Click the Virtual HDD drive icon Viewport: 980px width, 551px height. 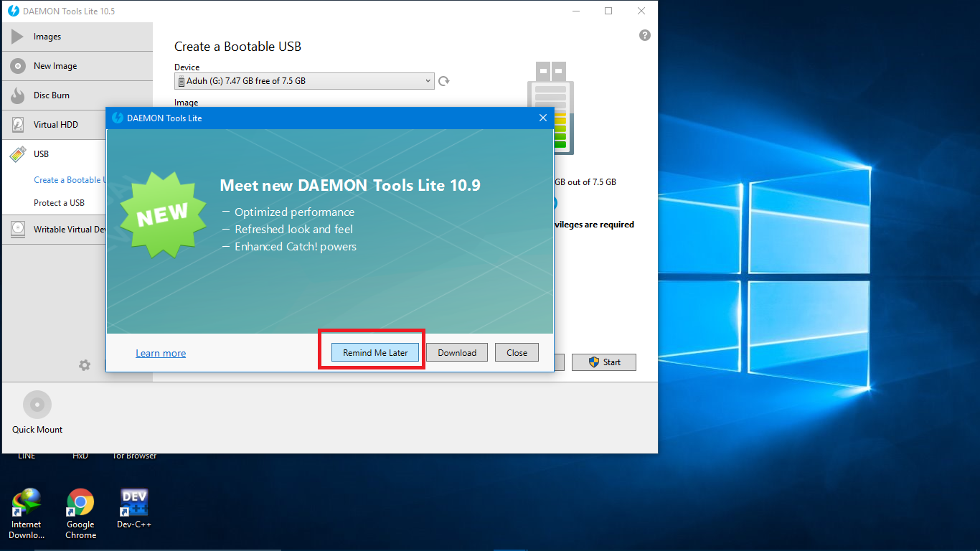[x=18, y=125]
